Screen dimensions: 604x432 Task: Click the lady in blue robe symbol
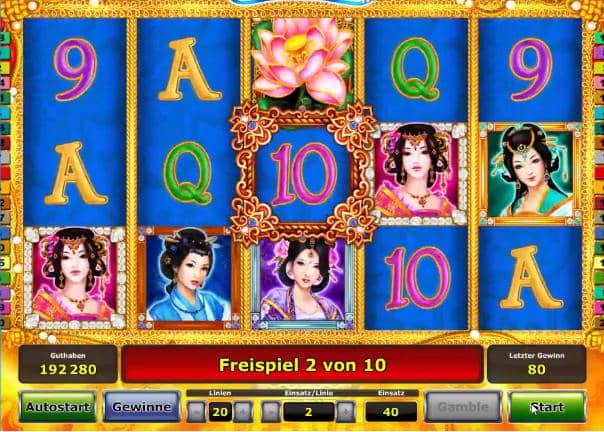pos(188,278)
